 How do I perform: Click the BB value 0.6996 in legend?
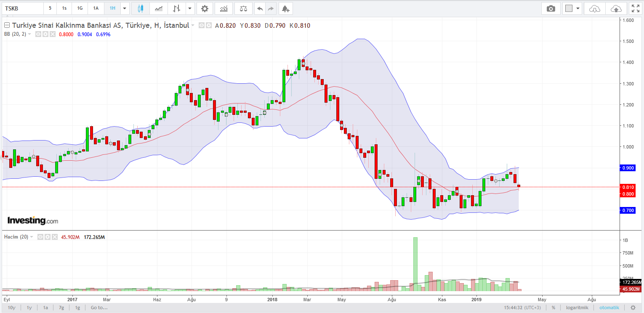[103, 34]
